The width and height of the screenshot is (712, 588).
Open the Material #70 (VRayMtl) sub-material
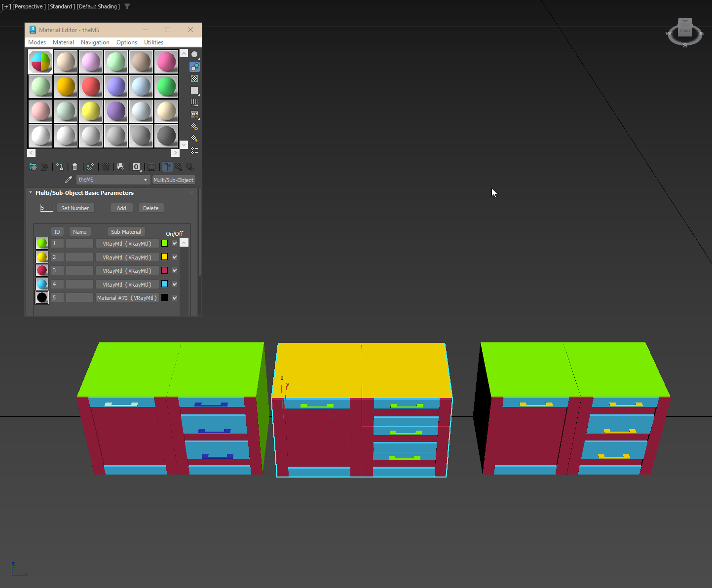click(127, 298)
